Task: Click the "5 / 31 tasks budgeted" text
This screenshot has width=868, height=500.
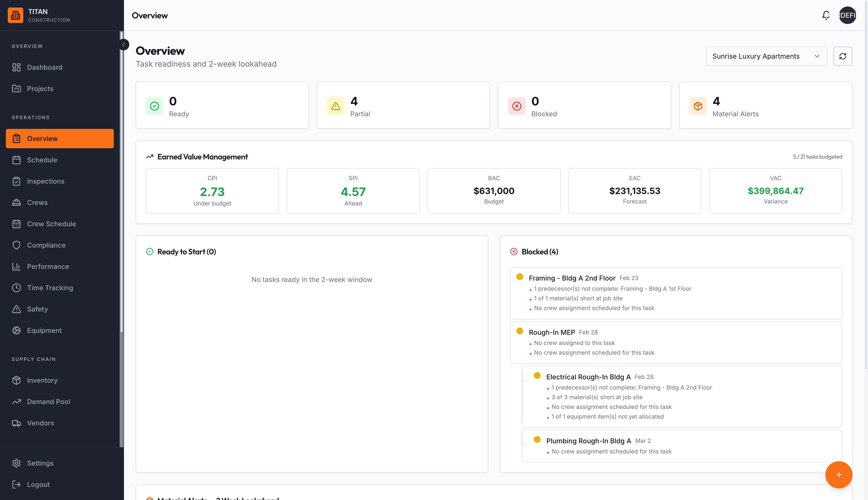Action: [x=817, y=156]
